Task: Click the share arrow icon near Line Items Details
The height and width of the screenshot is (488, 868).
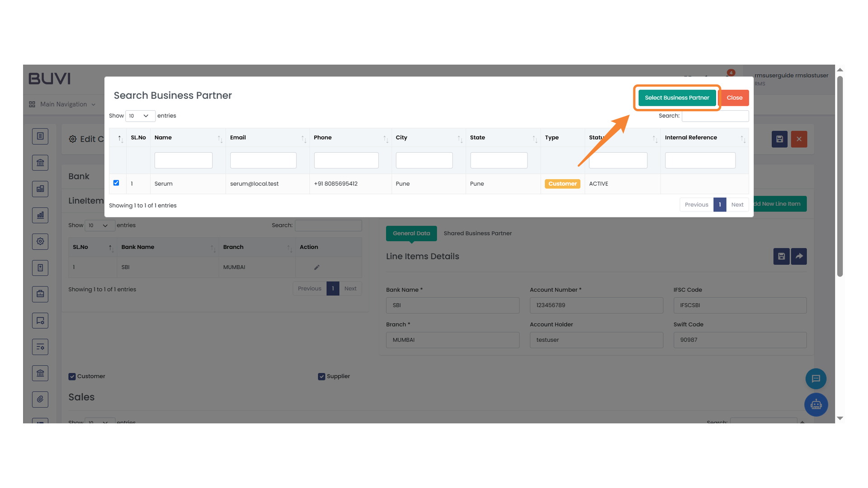Action: (x=799, y=256)
